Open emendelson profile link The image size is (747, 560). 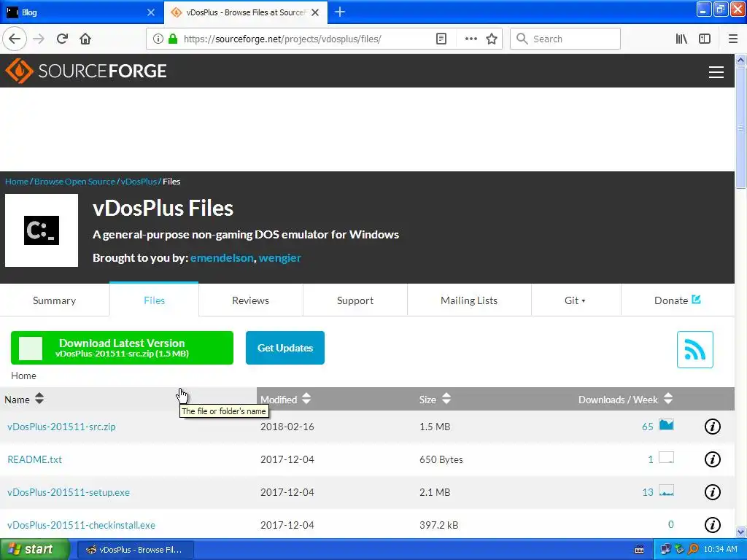point(222,257)
